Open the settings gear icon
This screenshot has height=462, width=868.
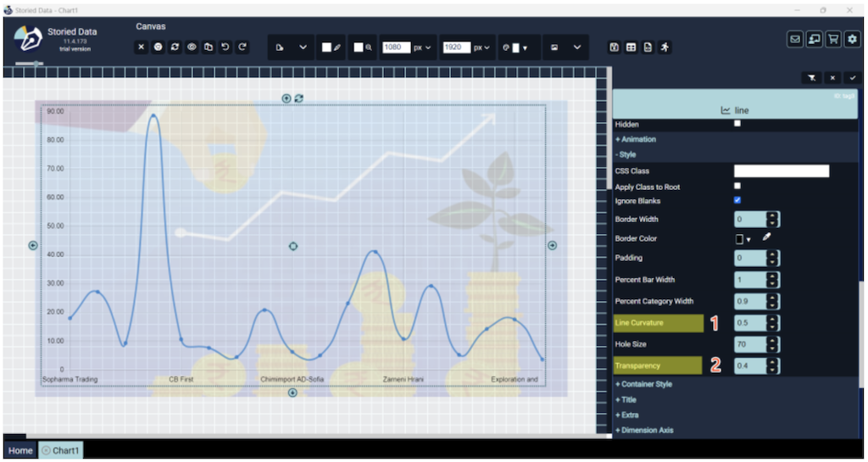point(852,39)
